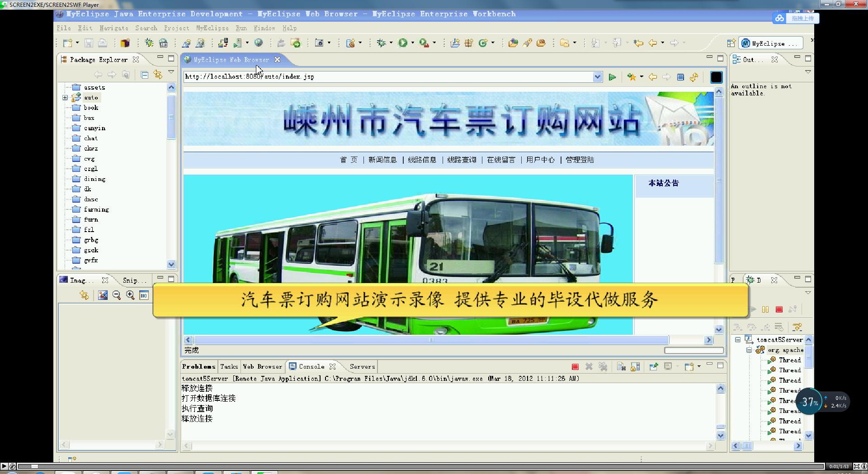Click the yellow Suspend icon in Debug view

pos(765,309)
